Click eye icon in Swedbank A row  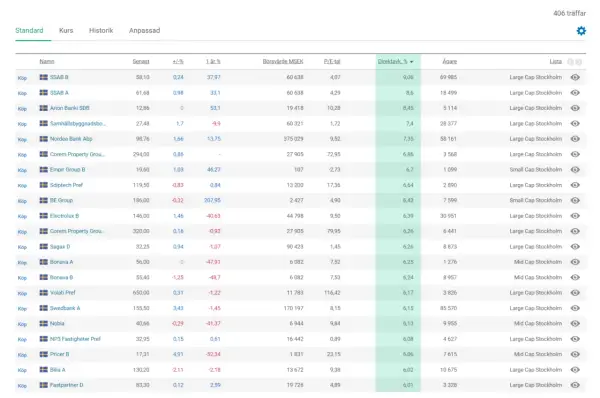[575, 308]
